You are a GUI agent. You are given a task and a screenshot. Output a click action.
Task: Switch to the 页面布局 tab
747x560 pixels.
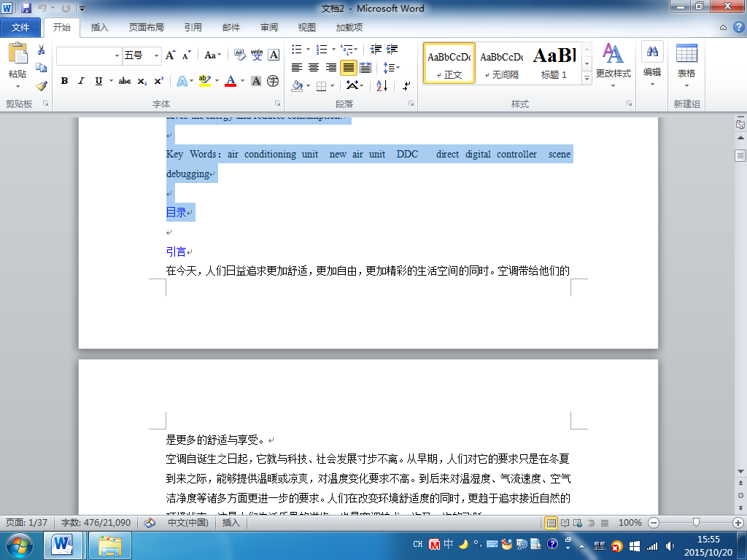click(146, 28)
